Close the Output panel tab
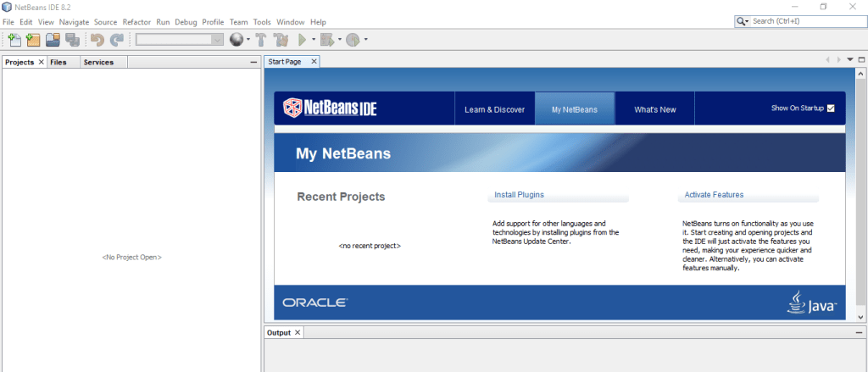Screen dimensions: 868x372 (298, 333)
